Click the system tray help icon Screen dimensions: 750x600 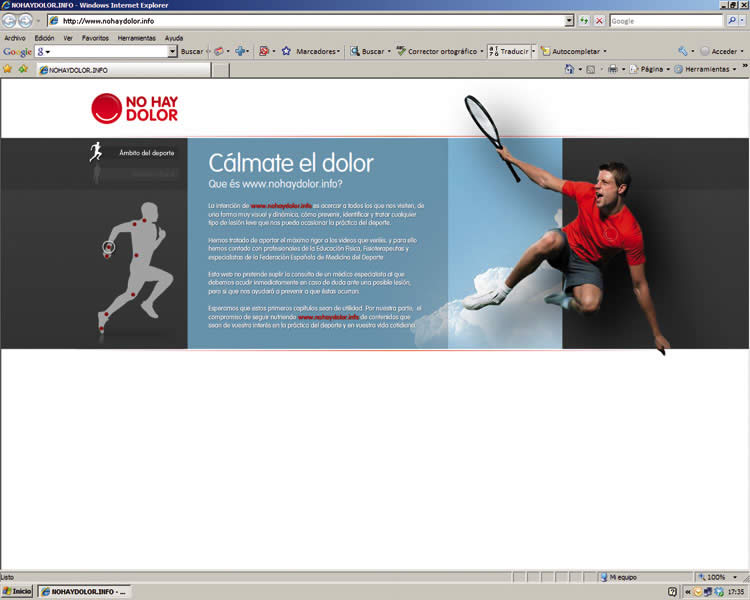[x=672, y=592]
